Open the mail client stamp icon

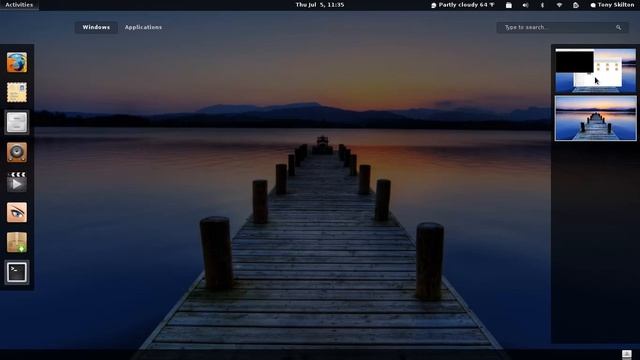[x=17, y=92]
